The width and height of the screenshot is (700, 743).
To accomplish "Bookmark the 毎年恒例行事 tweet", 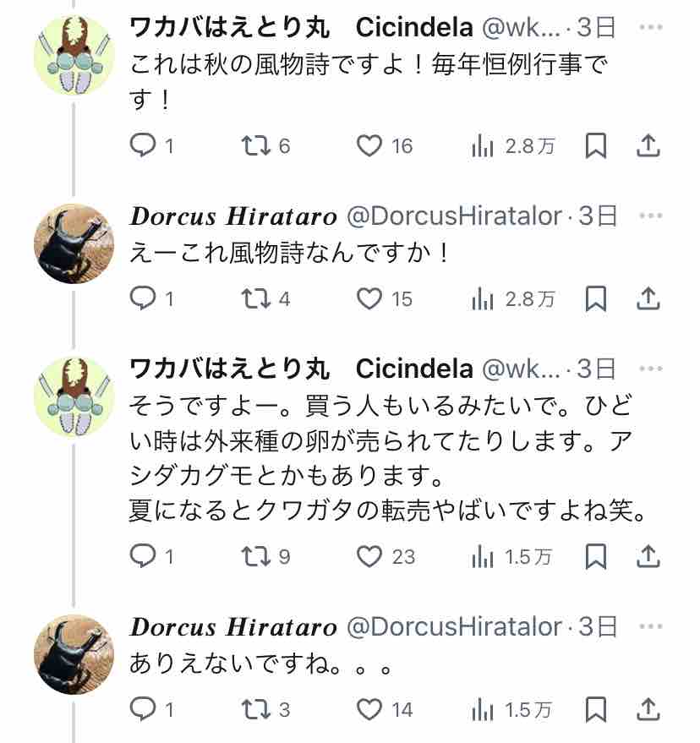I will pyautogui.click(x=596, y=146).
